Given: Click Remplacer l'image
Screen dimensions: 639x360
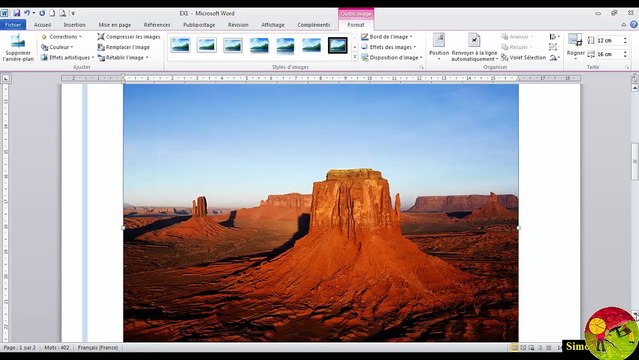Looking at the screenshot, I should (x=123, y=47).
